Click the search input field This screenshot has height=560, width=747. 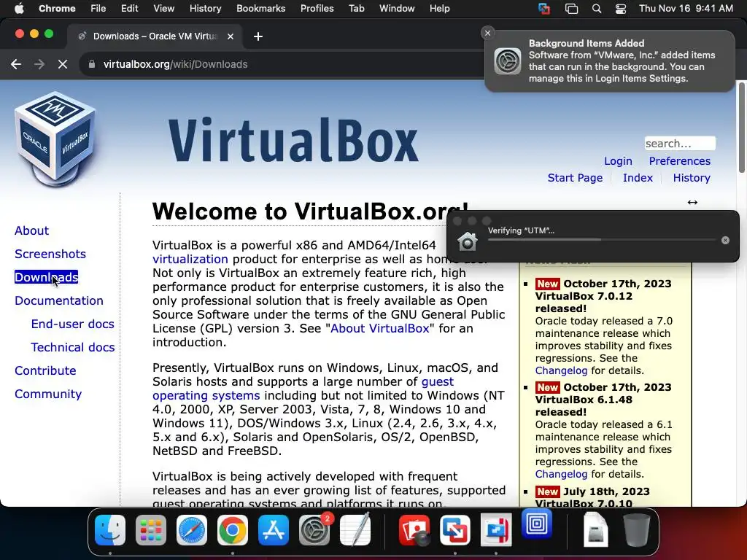680,144
